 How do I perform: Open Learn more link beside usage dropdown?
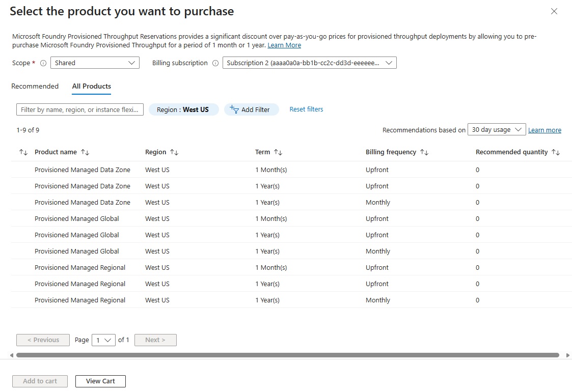[544, 130]
